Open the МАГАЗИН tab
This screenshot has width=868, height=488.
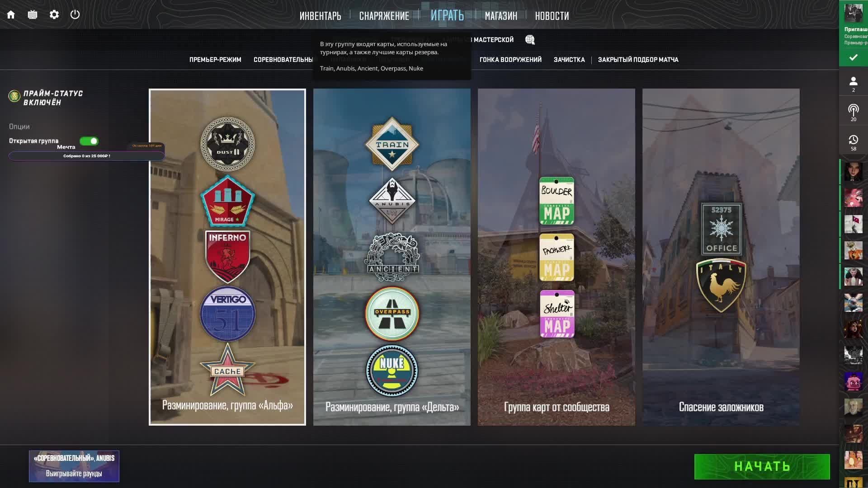tap(501, 16)
